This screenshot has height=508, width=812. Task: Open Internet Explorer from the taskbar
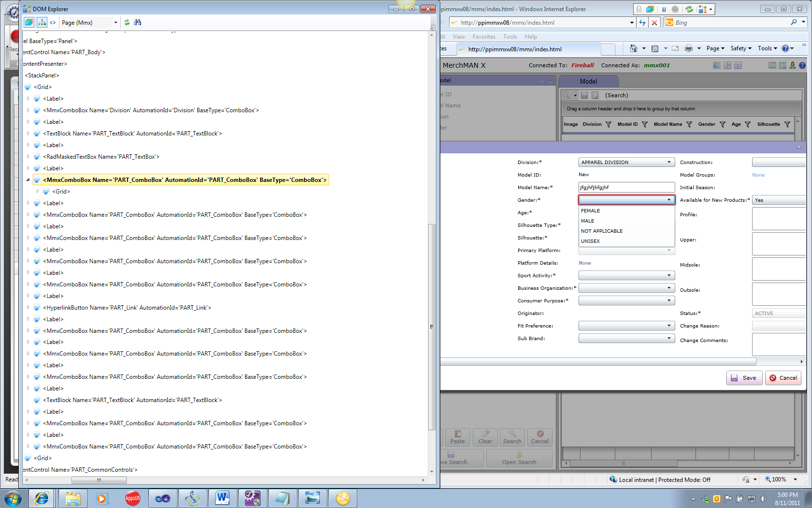tap(42, 498)
